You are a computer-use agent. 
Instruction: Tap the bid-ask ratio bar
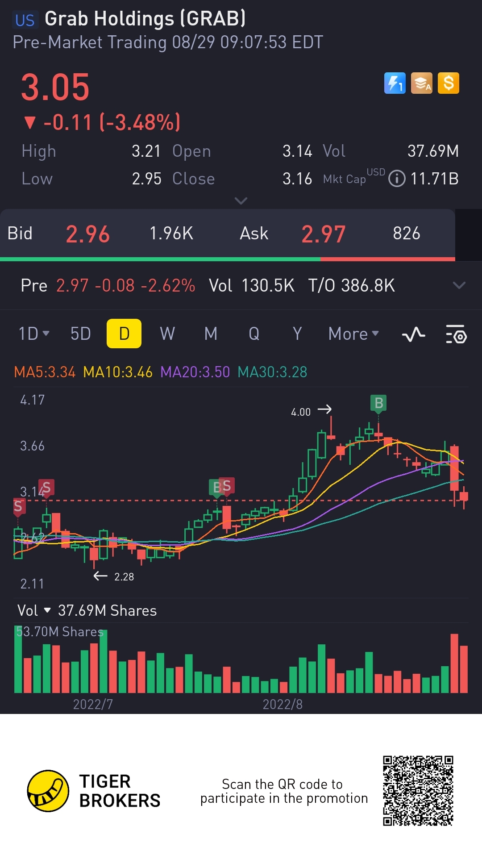click(228, 259)
